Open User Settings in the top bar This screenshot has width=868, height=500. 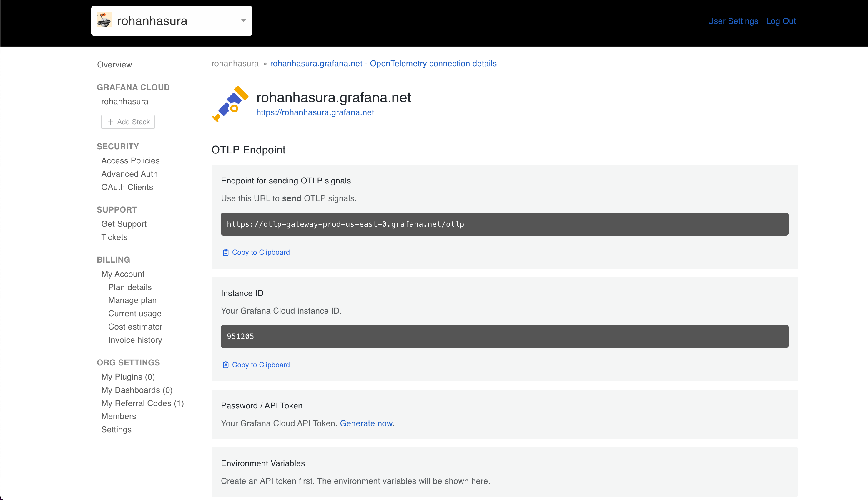click(x=733, y=21)
